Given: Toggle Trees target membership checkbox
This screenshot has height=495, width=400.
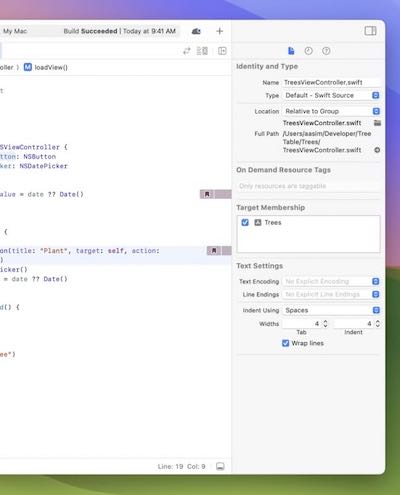Looking at the screenshot, I should 245,222.
